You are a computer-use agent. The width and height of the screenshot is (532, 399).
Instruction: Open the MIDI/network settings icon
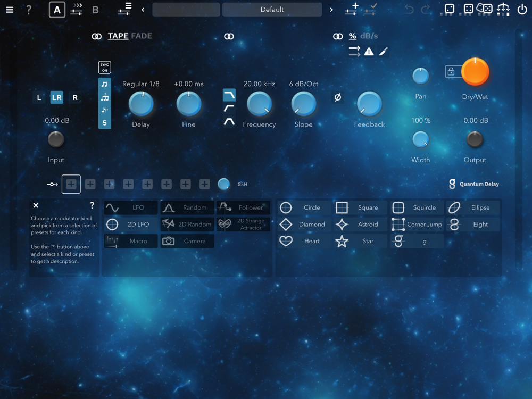point(503,9)
